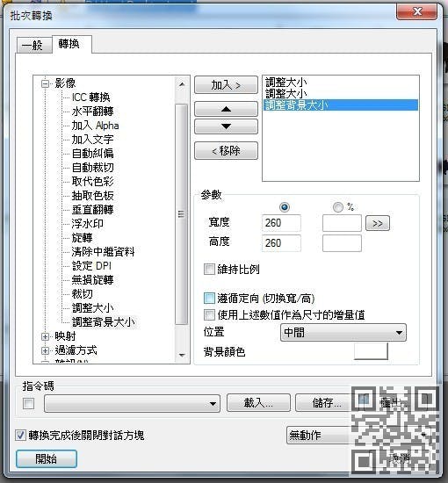Select 水平翻轉 in the tree
Image resolution: width=448 pixels, height=483 pixels.
tap(93, 112)
